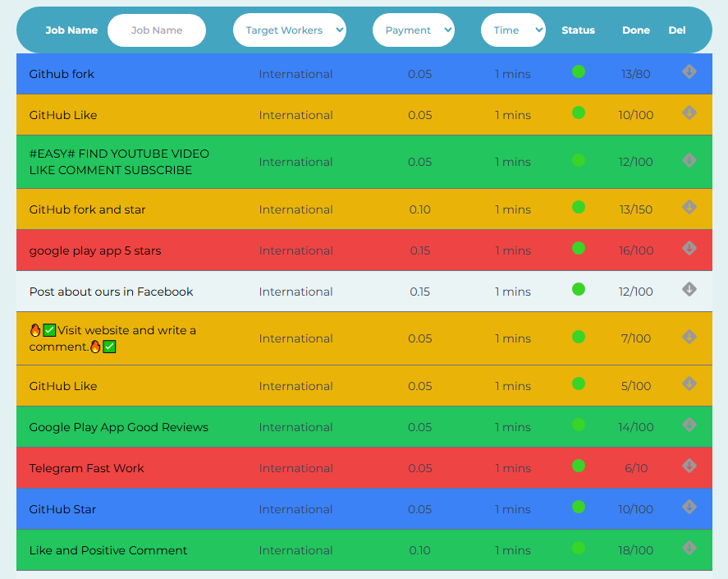
Task: Open the #EASY# FIND YOUTUBE VIDEO job title
Action: tap(119, 162)
